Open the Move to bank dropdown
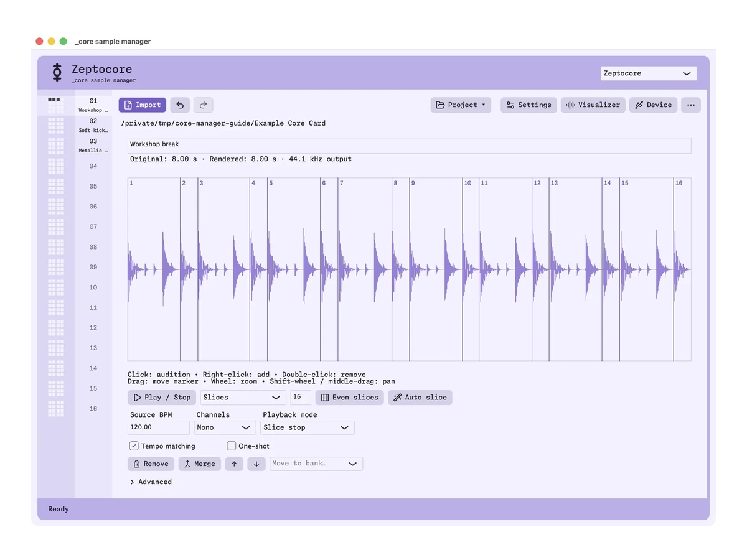Viewport: 747px width, 560px height. click(x=316, y=464)
